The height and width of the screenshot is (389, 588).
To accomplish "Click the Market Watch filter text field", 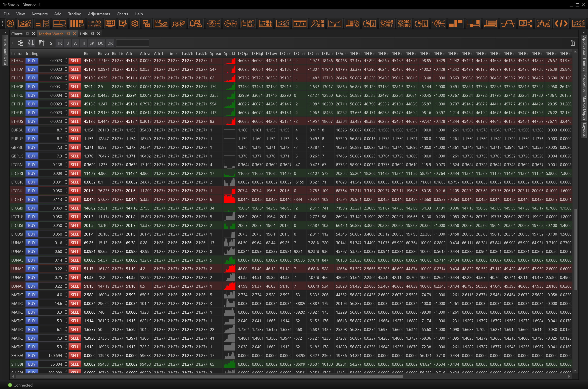I will pos(133,43).
